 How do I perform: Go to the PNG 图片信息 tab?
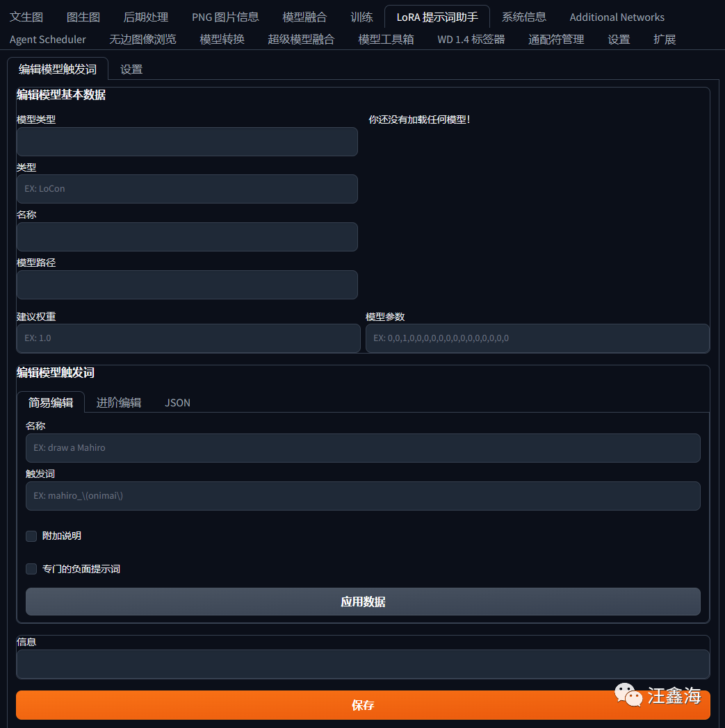tap(225, 17)
